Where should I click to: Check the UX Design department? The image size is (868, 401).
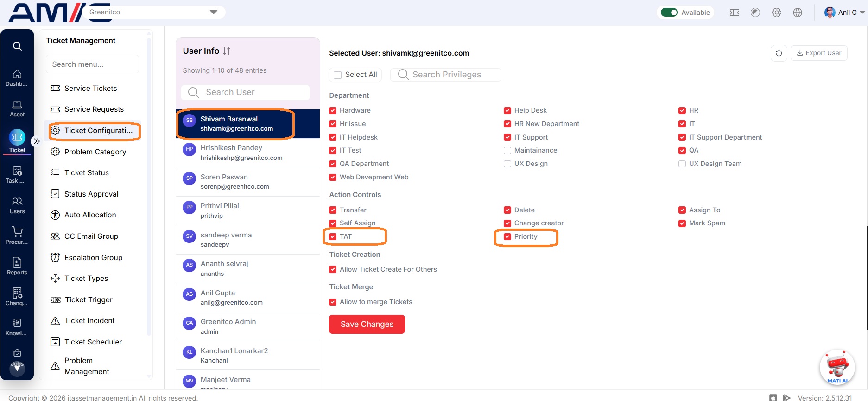tap(507, 164)
